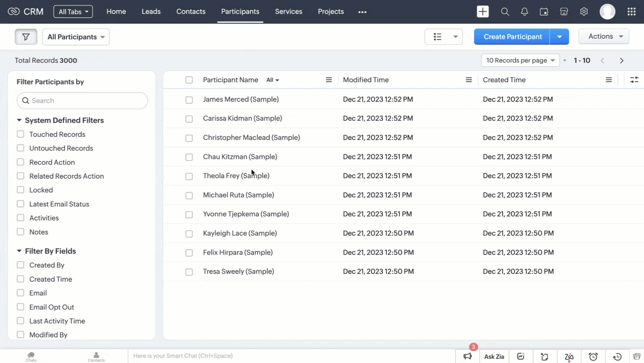Check the James Merced (Sample) row
This screenshot has width=644, height=363.
pyautogui.click(x=189, y=100)
